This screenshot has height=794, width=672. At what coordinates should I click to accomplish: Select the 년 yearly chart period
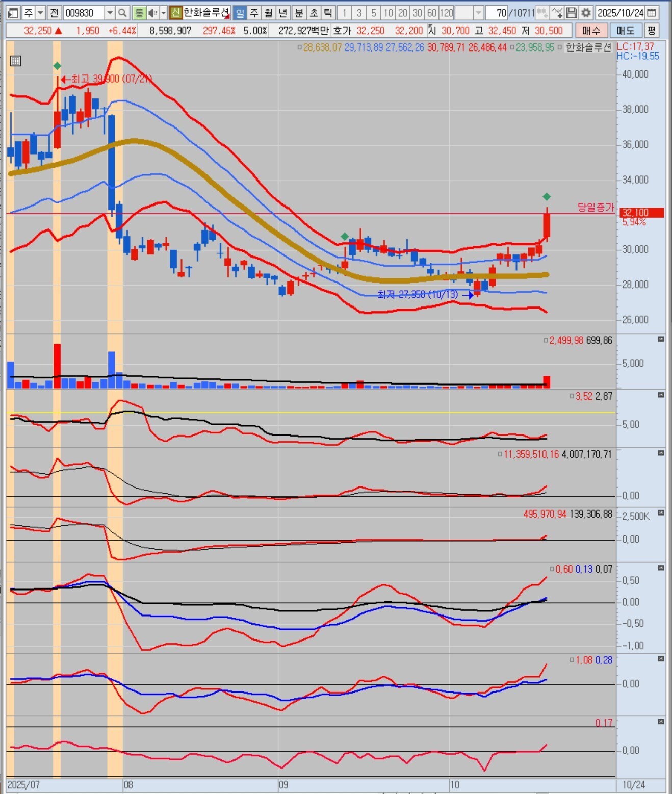(x=283, y=13)
